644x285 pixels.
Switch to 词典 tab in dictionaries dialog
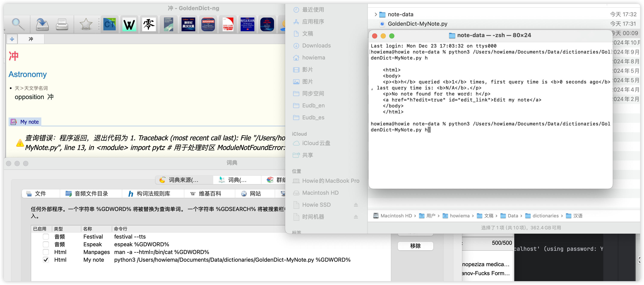coord(237,180)
